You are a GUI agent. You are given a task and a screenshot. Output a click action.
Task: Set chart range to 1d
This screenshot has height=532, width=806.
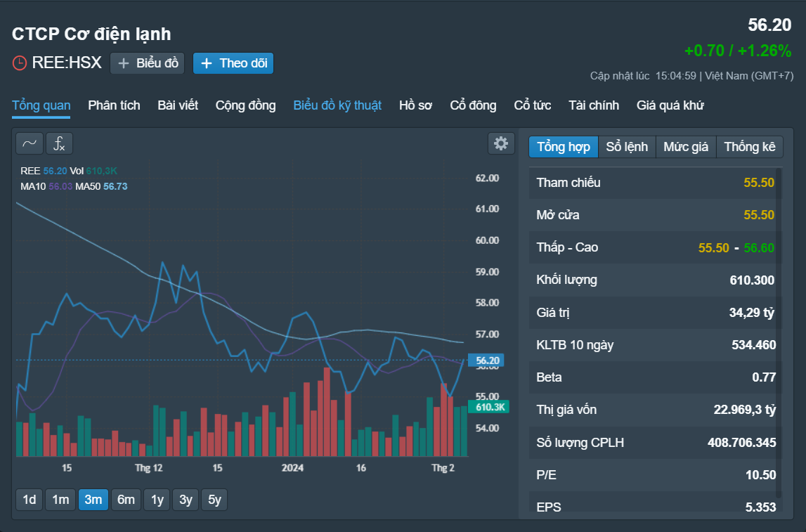click(30, 500)
